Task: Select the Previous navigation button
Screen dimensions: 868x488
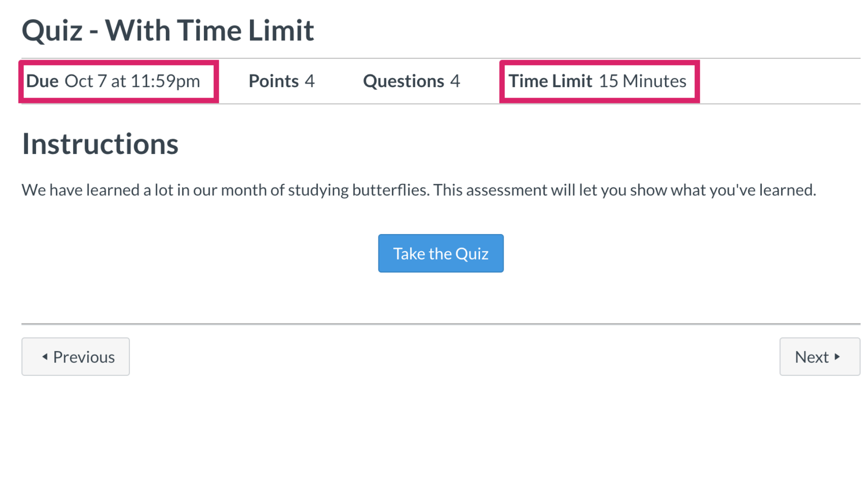Action: pyautogui.click(x=75, y=357)
